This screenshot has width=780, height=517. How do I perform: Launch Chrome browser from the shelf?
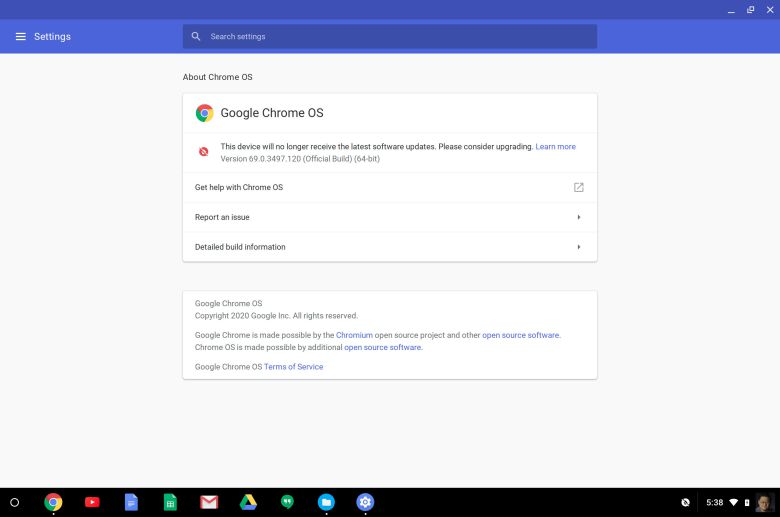(53, 502)
